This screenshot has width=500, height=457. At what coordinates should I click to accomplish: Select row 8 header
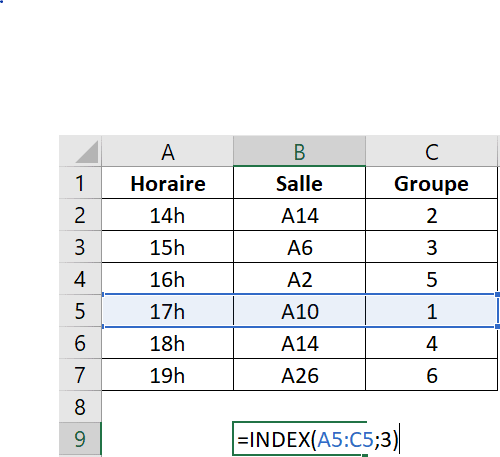coord(80,407)
